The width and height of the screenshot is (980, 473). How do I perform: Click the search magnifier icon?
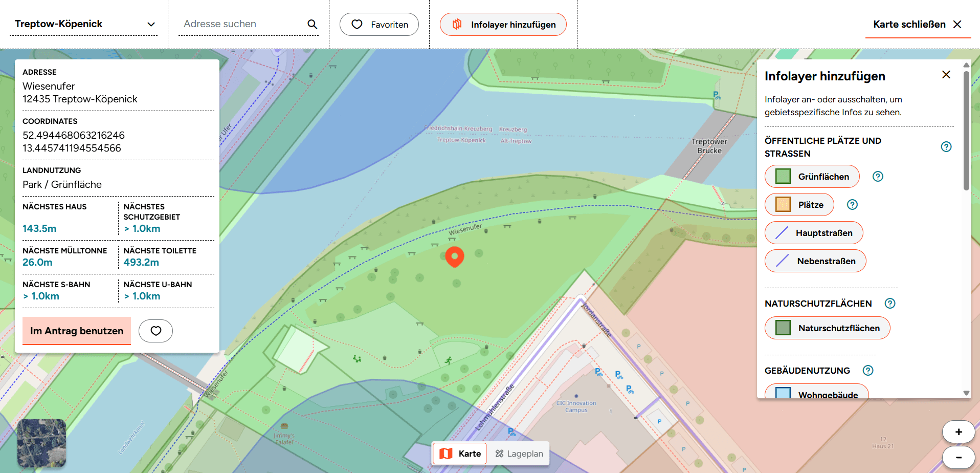(312, 24)
